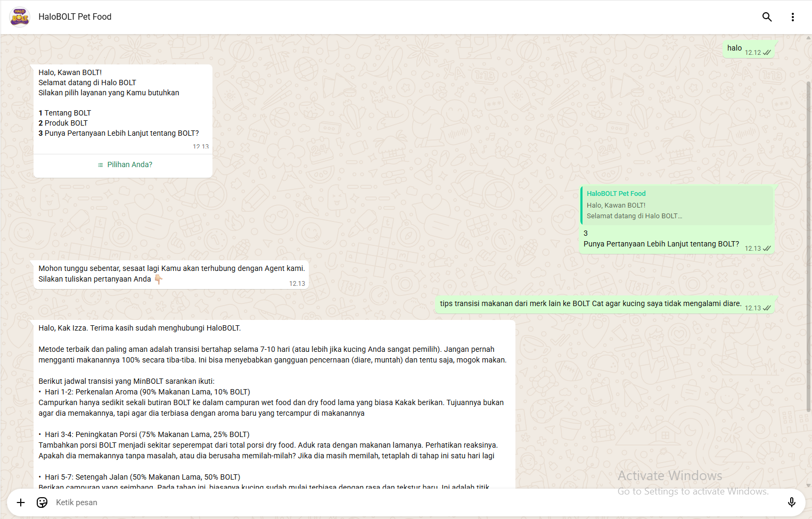Click the 12.12 timestamp on "halo"

[753, 53]
